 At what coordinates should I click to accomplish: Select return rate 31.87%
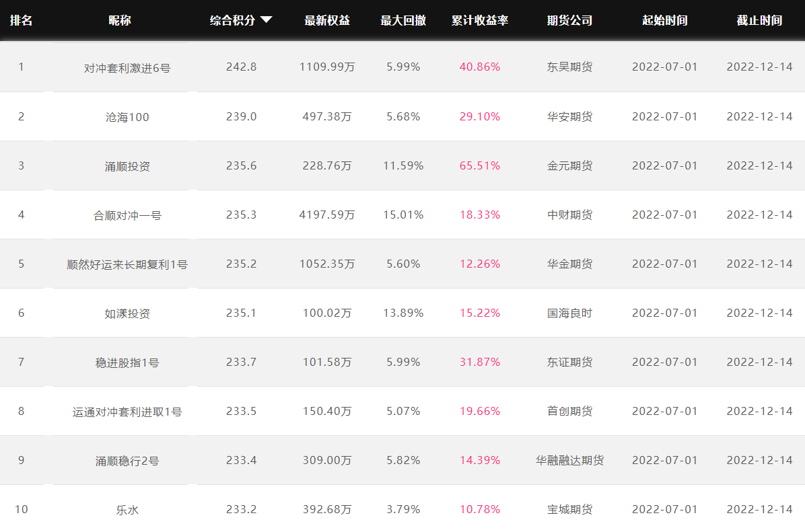pyautogui.click(x=479, y=363)
